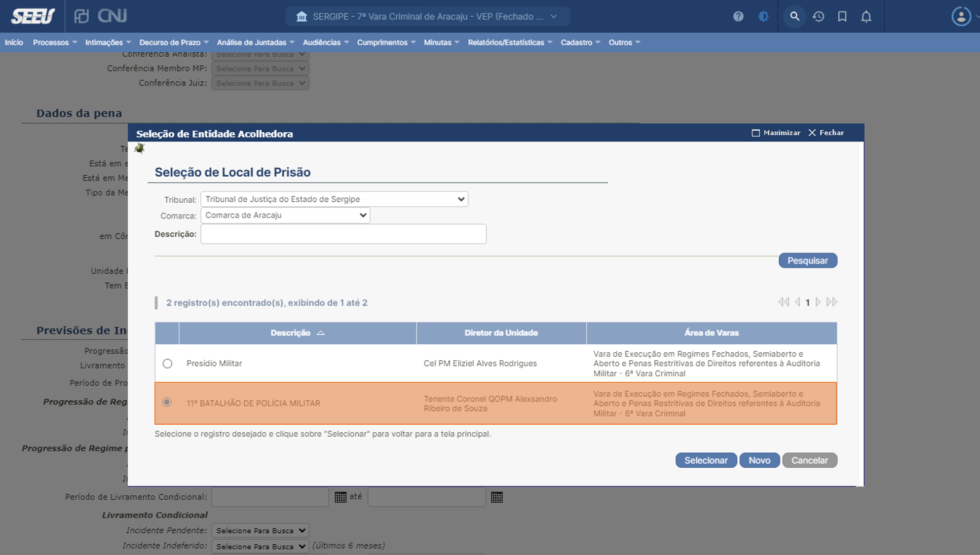Open the Incidente Indeferido dropdown
Image resolution: width=980 pixels, height=555 pixels.
tap(260, 546)
